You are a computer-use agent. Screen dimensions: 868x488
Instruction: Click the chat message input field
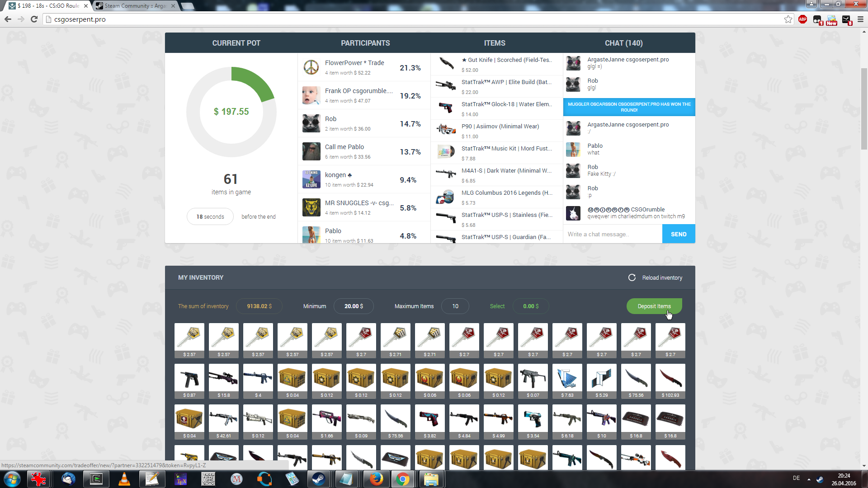613,234
